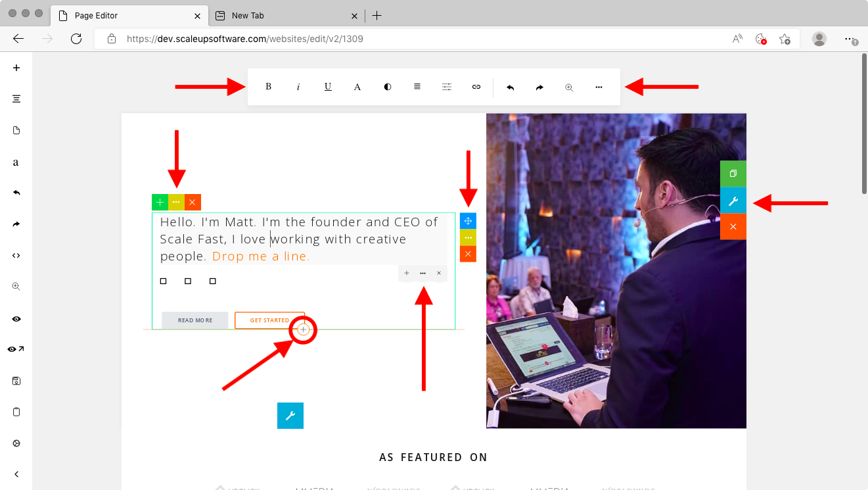Toggle underline formatting in text toolbar

[x=328, y=87]
